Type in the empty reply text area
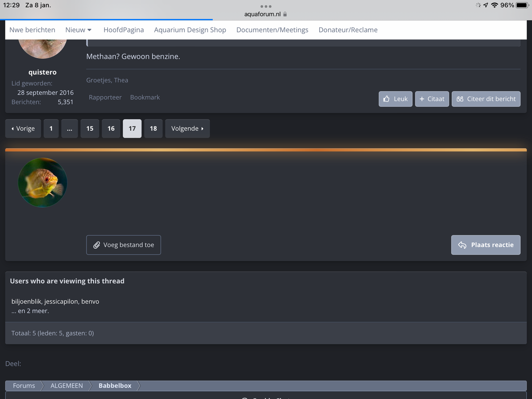532x399 pixels. click(x=301, y=195)
